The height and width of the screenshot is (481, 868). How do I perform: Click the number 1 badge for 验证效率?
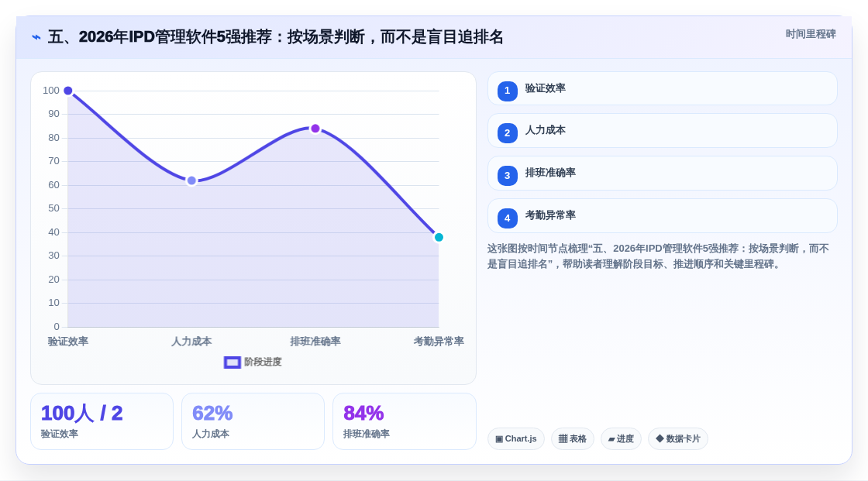pos(507,91)
